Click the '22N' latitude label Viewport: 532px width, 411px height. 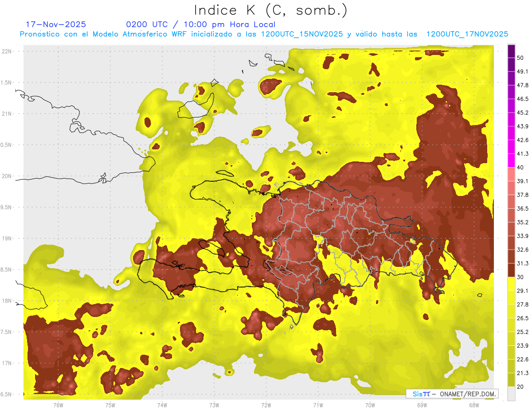pyautogui.click(x=7, y=51)
